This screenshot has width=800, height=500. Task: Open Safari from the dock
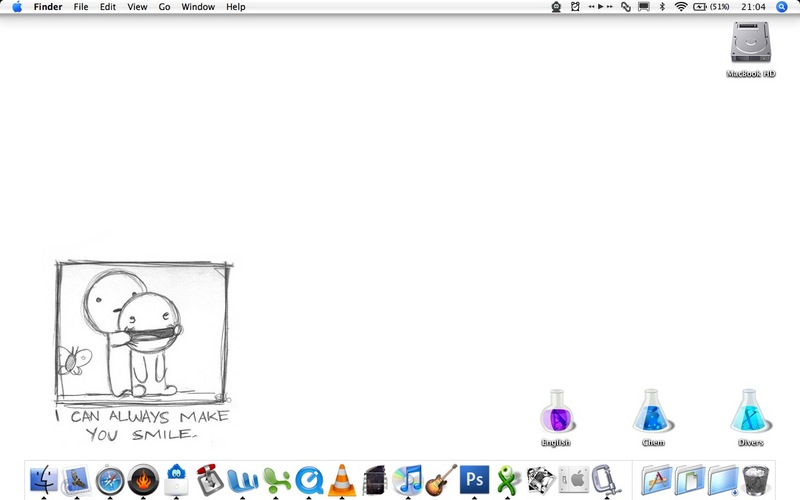(x=110, y=480)
